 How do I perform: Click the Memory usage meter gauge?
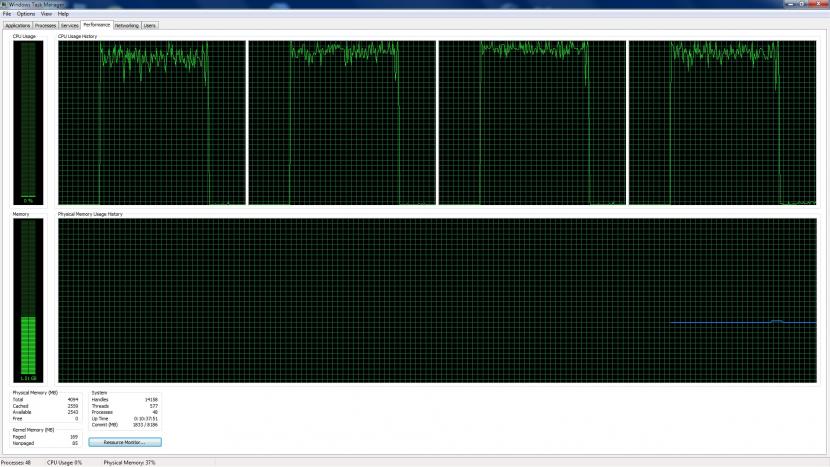pos(28,300)
